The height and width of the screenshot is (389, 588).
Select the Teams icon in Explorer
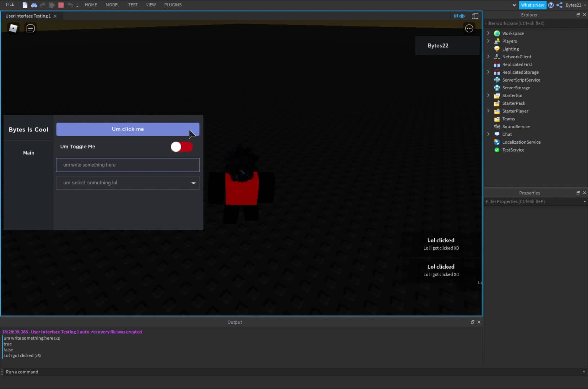click(497, 119)
